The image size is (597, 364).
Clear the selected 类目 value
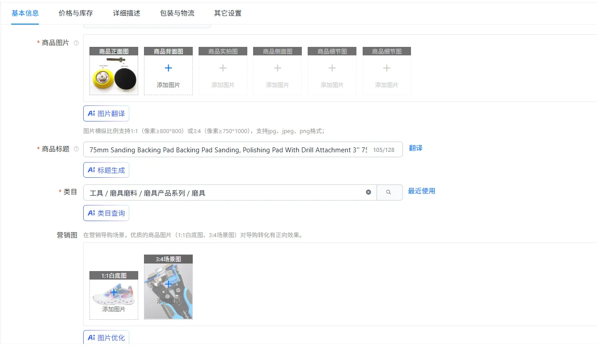tap(368, 192)
